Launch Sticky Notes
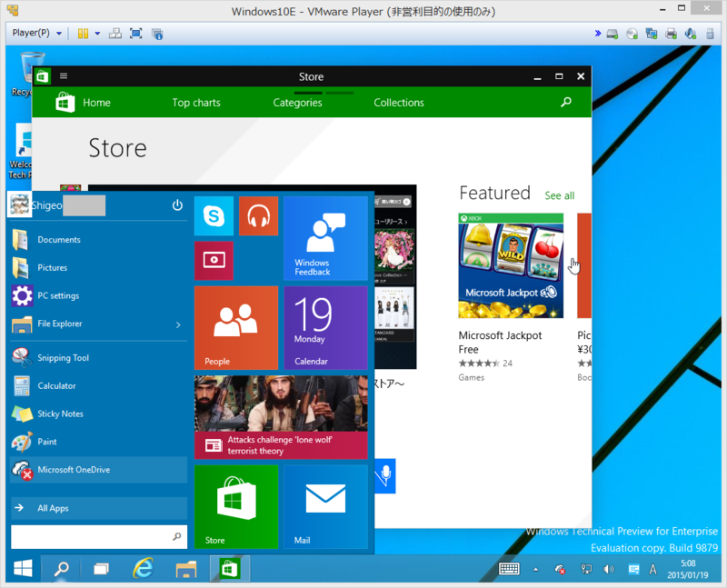 click(98, 414)
